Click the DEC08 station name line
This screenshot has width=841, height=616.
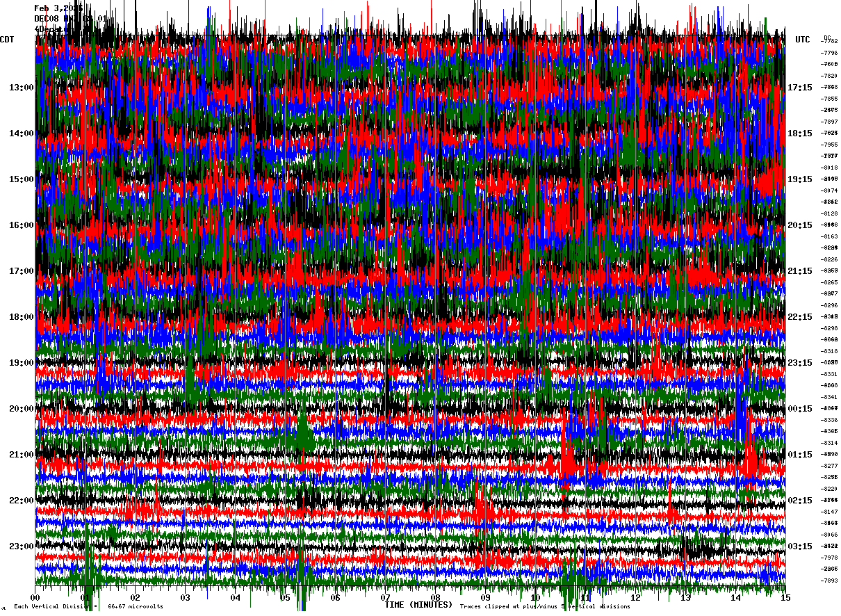click(70, 19)
